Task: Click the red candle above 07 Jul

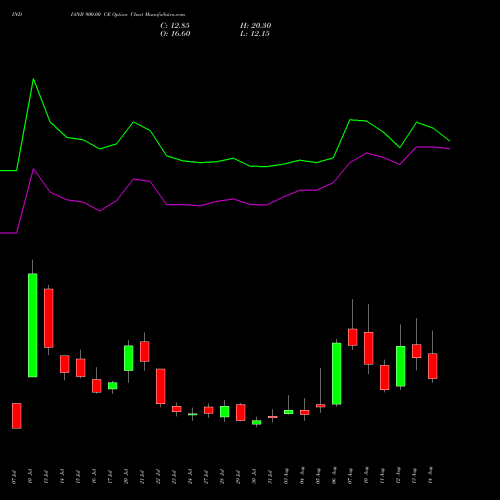Action: click(17, 416)
